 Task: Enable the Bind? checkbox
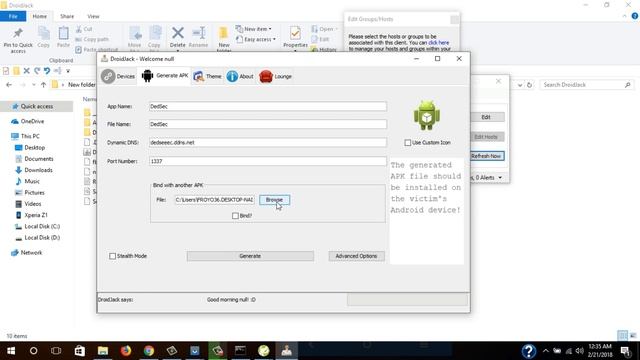235,216
